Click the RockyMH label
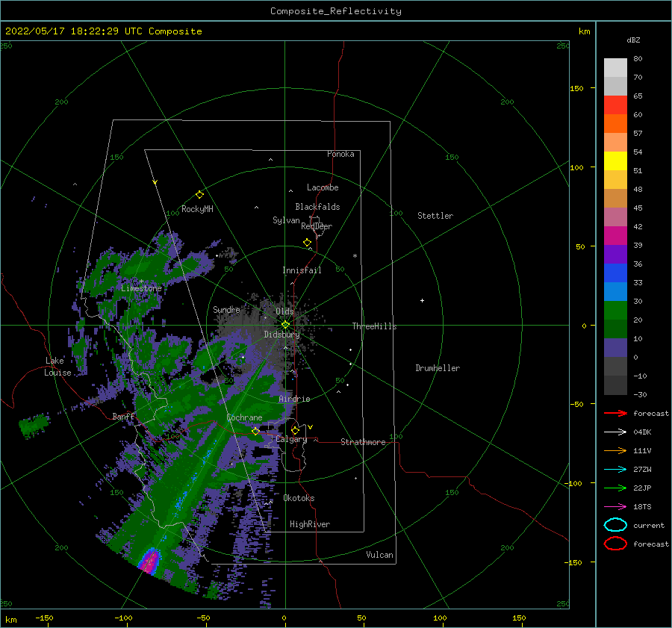This screenshot has width=672, height=628. pos(198,209)
